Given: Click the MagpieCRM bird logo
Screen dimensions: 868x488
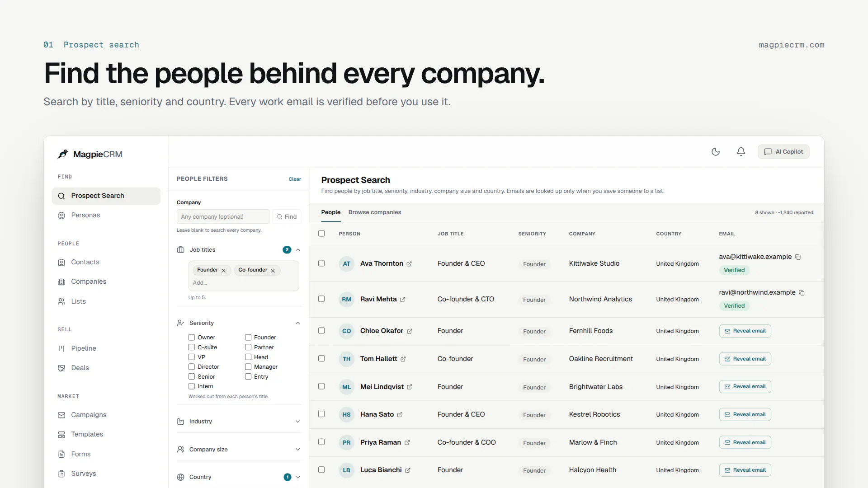Looking at the screenshot, I should coord(63,154).
